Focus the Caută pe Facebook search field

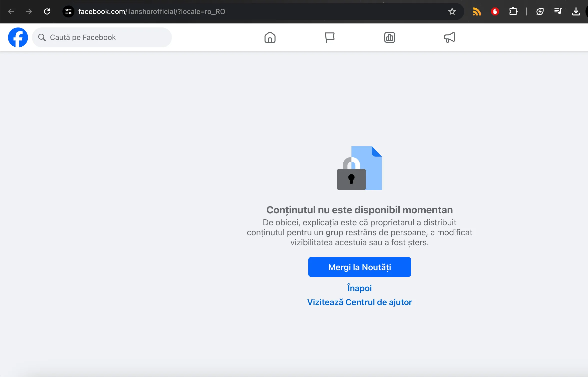tap(102, 37)
